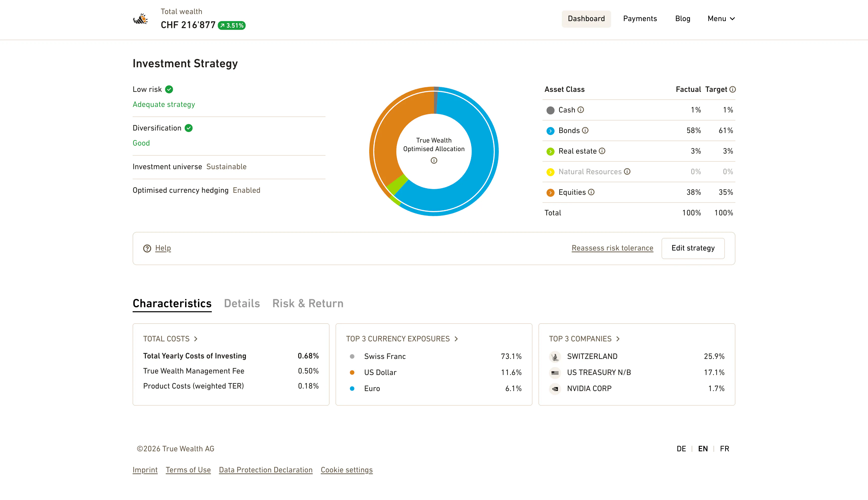Image resolution: width=868 pixels, height=500 pixels.
Task: Click the Target column info icon
Action: pyautogui.click(x=733, y=89)
